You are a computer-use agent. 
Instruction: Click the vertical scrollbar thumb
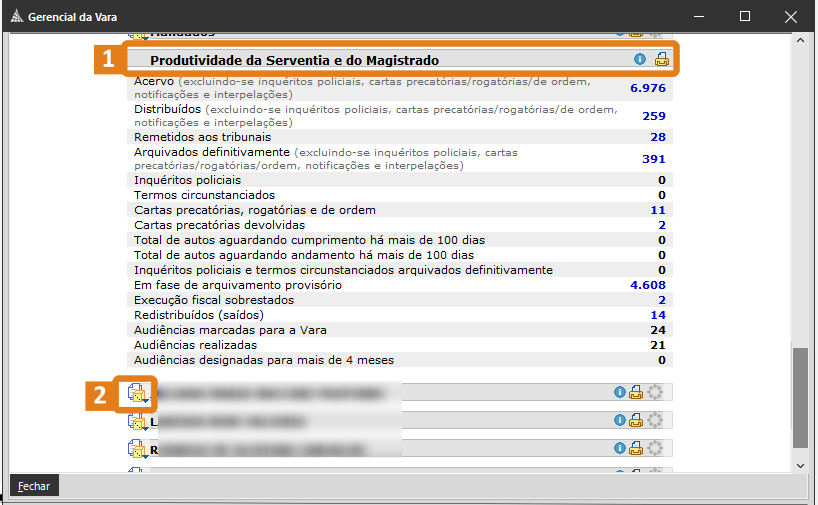798,396
